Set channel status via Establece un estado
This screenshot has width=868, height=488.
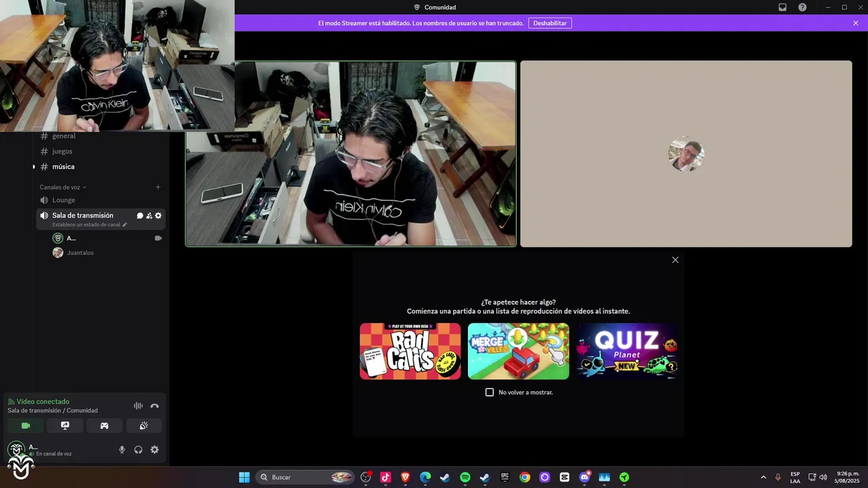pyautogui.click(x=90, y=224)
